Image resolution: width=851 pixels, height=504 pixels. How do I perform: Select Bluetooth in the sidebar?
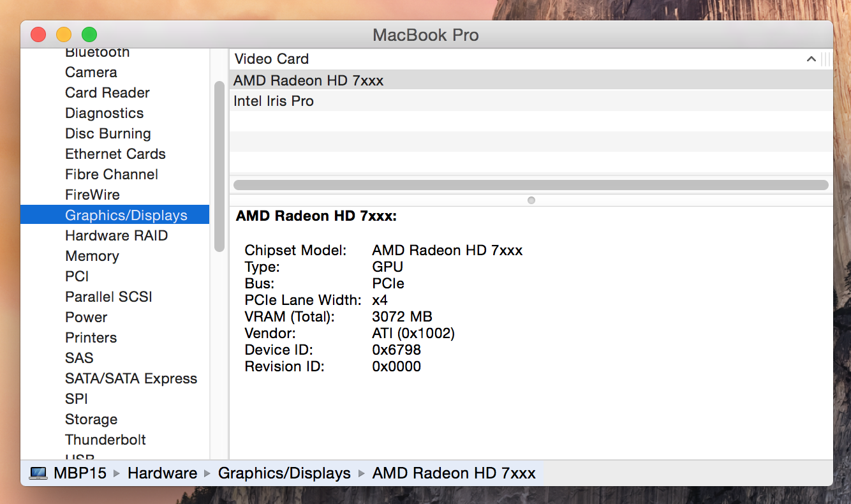tap(97, 52)
